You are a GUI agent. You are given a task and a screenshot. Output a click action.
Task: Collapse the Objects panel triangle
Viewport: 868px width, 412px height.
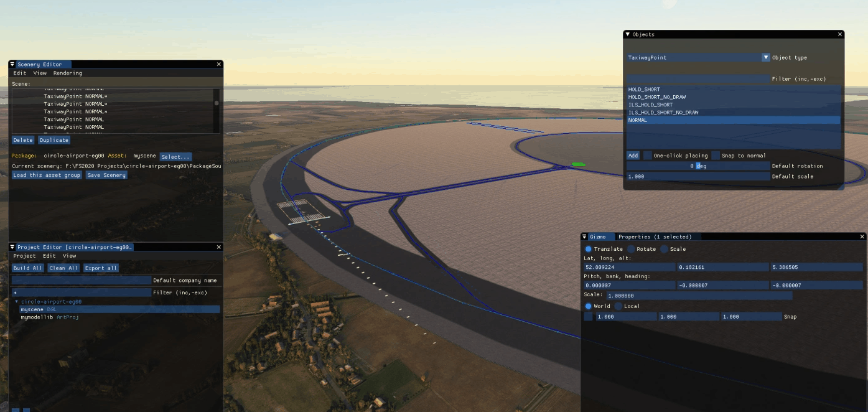(628, 34)
